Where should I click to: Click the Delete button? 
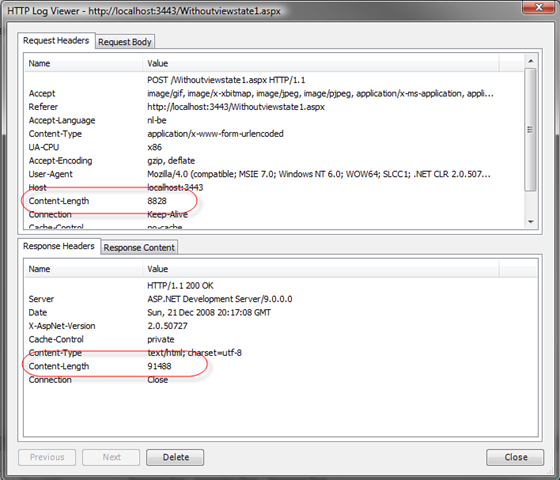tap(175, 457)
